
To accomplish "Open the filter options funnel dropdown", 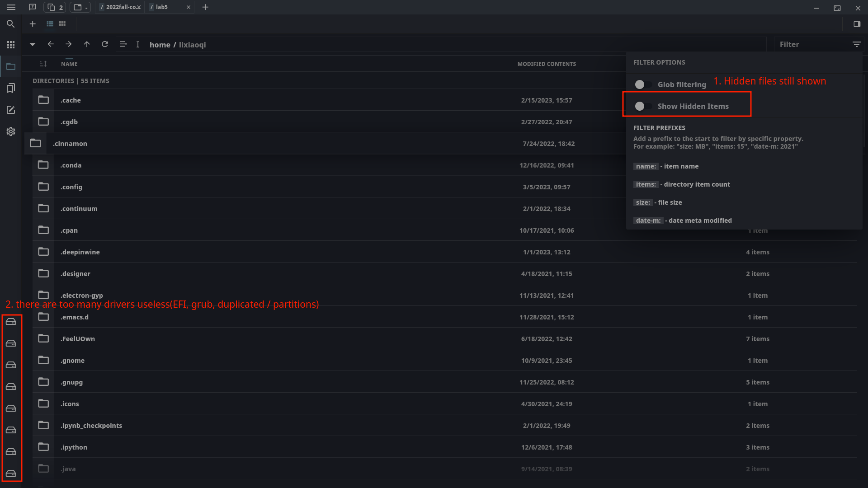I will pos(857,44).
